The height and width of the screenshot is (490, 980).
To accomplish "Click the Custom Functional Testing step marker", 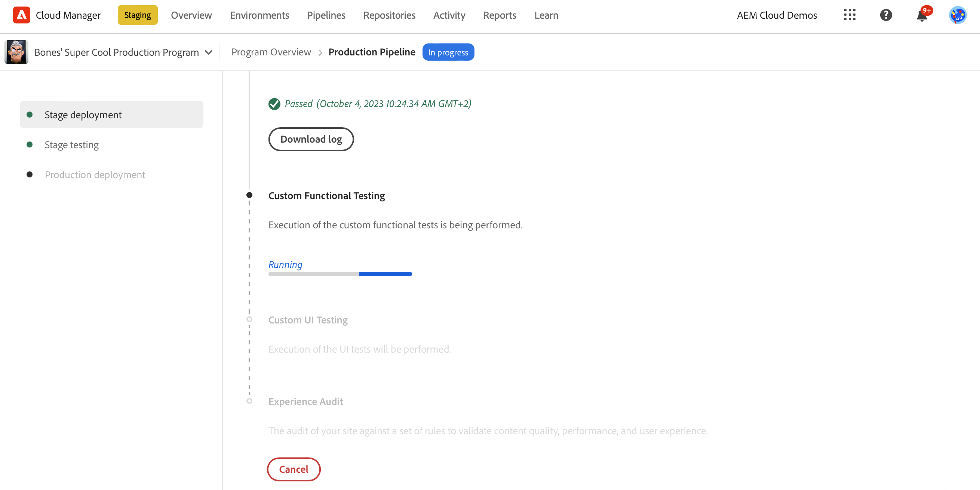I will pyautogui.click(x=249, y=195).
